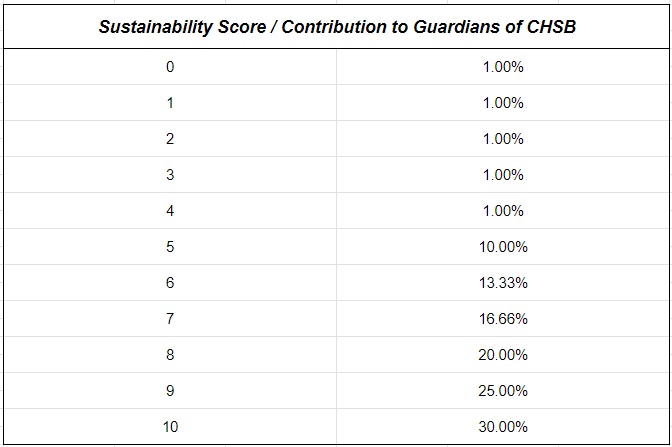Viewport: 672px width, 447px height.
Task: Select the 16.66% contribution cell
Action: 504,319
